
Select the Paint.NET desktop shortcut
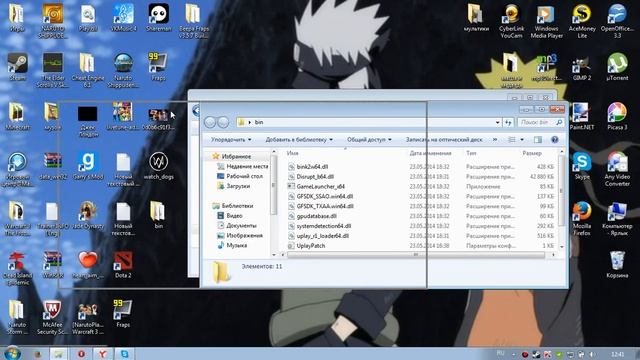coord(582,117)
